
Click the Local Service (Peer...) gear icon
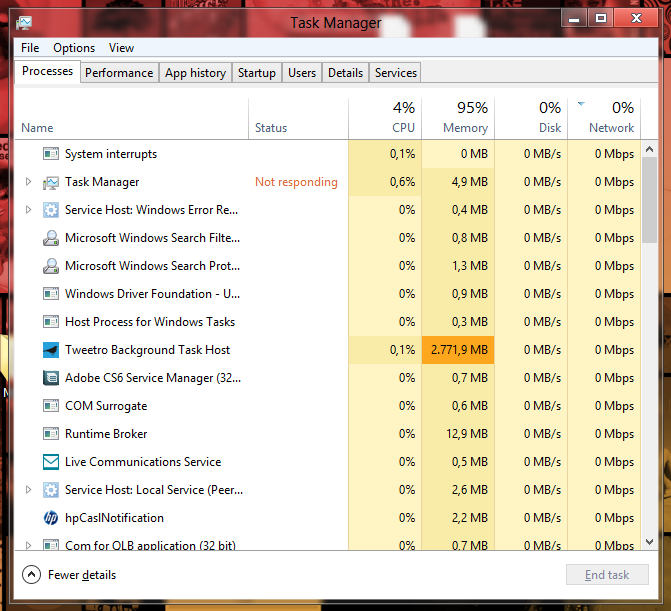pos(51,490)
